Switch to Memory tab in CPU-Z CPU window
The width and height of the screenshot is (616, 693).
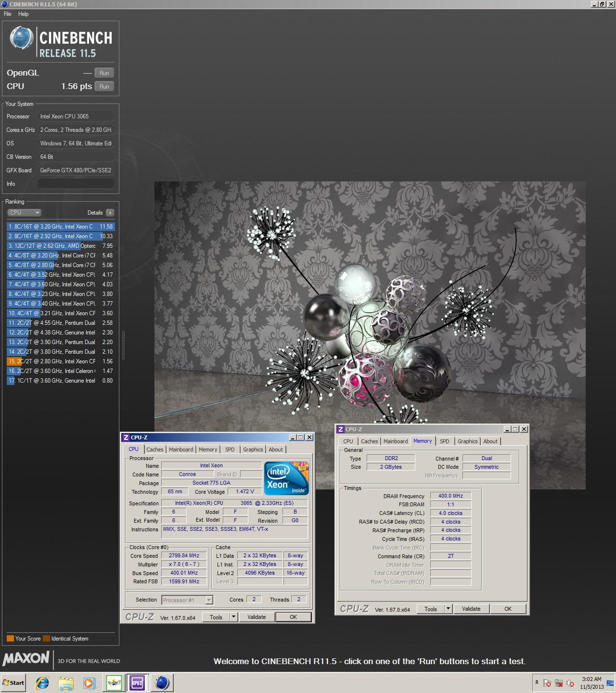[208, 449]
